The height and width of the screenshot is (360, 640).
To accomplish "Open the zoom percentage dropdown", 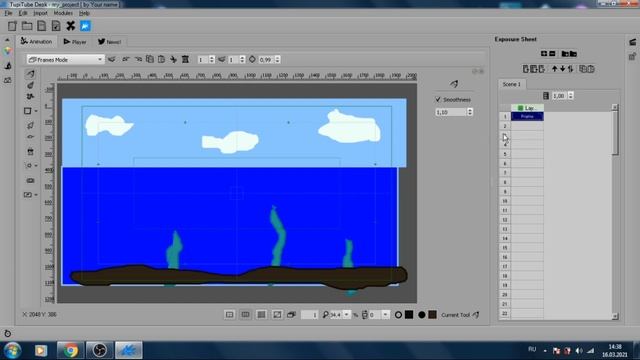I will (x=347, y=315).
